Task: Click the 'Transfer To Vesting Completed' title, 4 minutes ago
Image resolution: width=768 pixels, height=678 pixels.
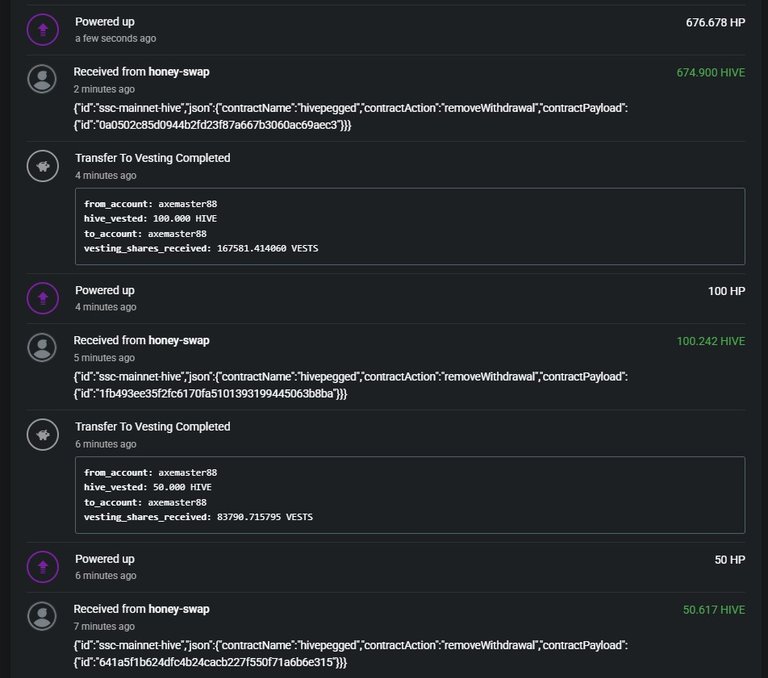Action: coord(152,158)
